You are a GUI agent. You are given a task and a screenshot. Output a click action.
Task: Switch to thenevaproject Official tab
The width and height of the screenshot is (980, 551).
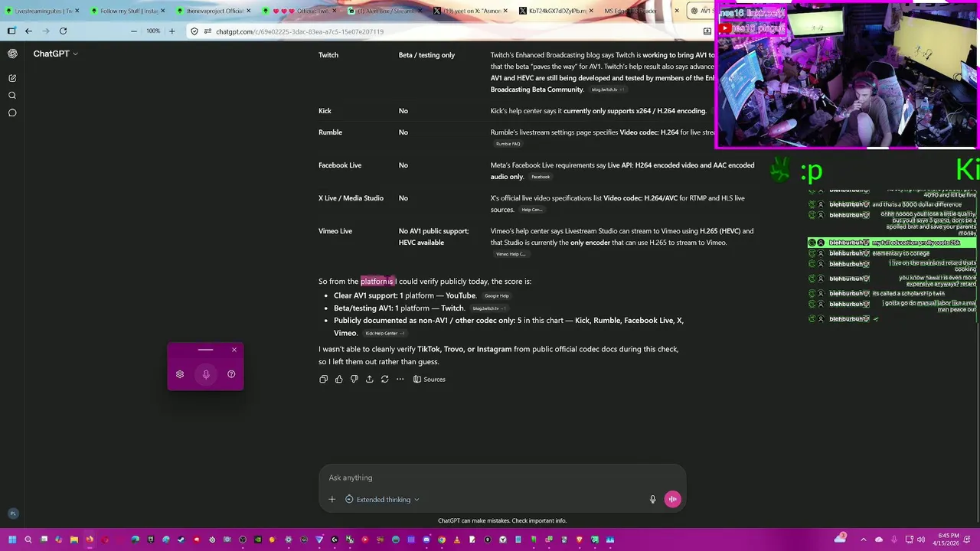tap(214, 11)
